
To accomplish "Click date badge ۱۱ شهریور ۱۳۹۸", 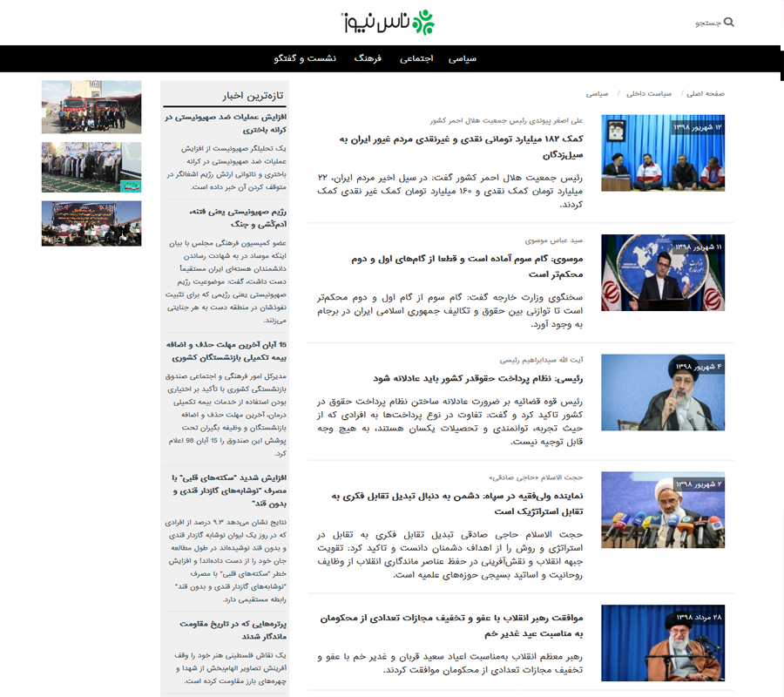I will pyautogui.click(x=698, y=247).
